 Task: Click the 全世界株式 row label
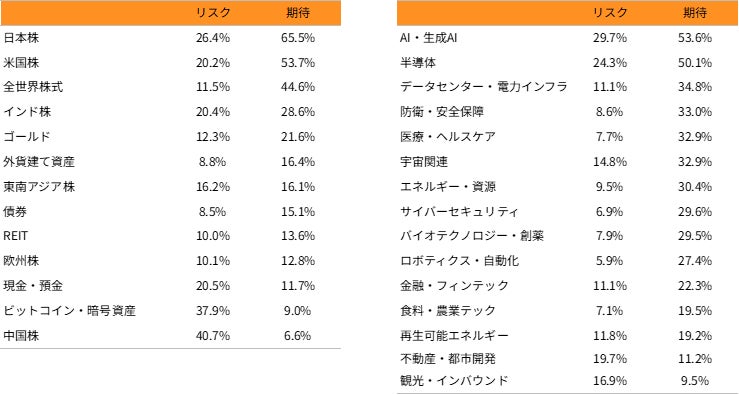click(x=33, y=87)
